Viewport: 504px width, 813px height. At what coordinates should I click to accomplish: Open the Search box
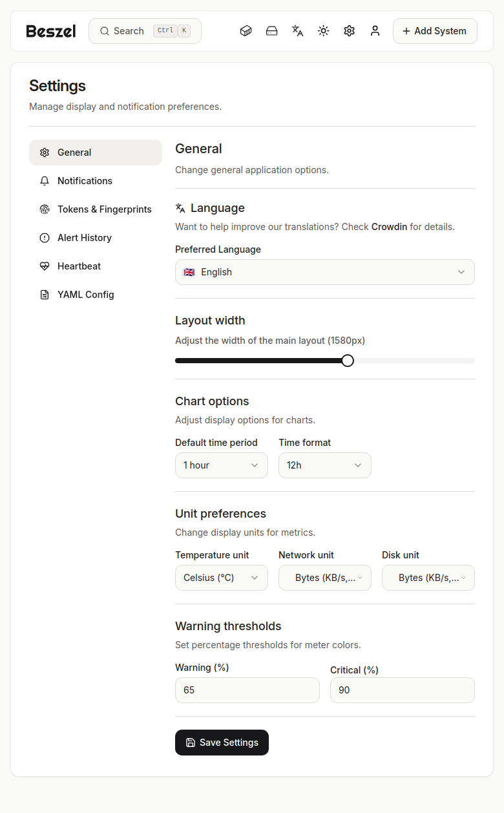pos(145,31)
